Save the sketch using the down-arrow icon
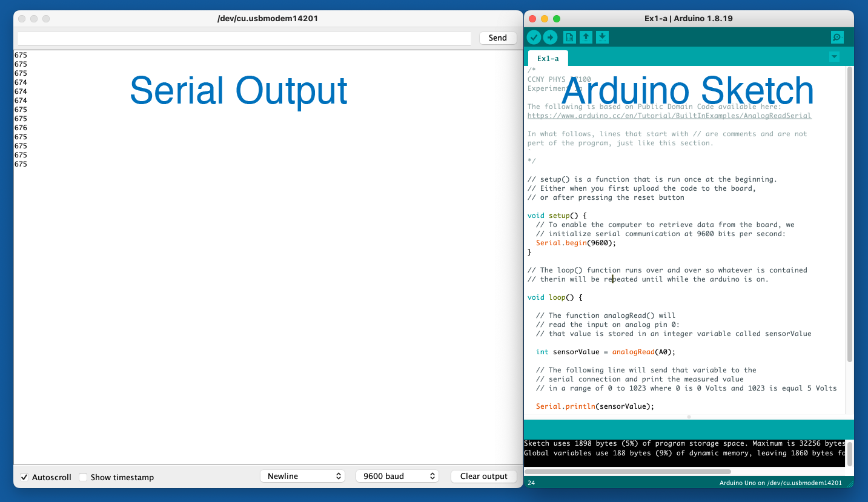This screenshot has height=502, width=868. click(x=602, y=38)
